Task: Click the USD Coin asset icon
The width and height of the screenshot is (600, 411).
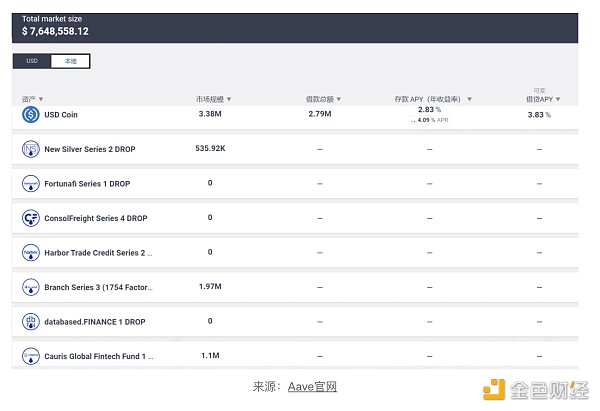Action: [31, 115]
